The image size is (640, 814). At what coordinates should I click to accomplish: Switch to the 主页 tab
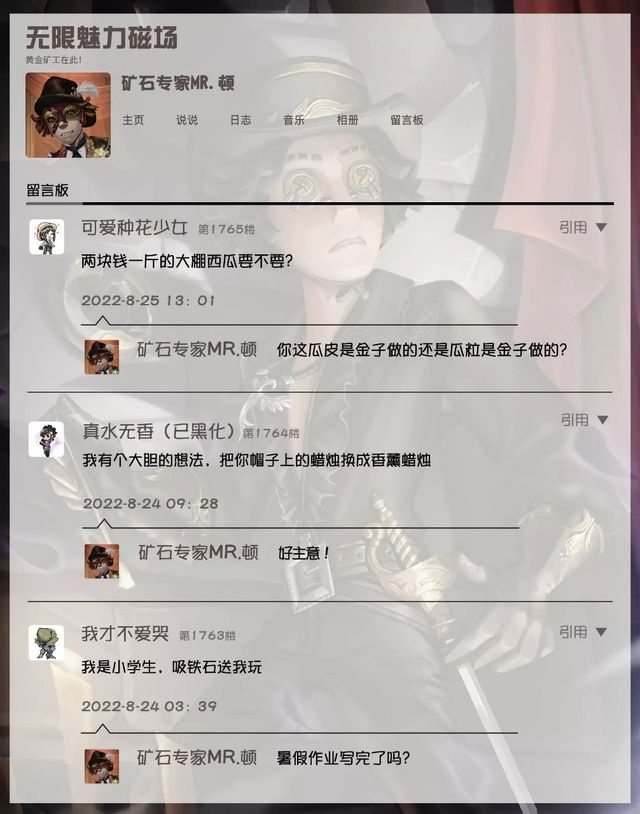click(133, 120)
